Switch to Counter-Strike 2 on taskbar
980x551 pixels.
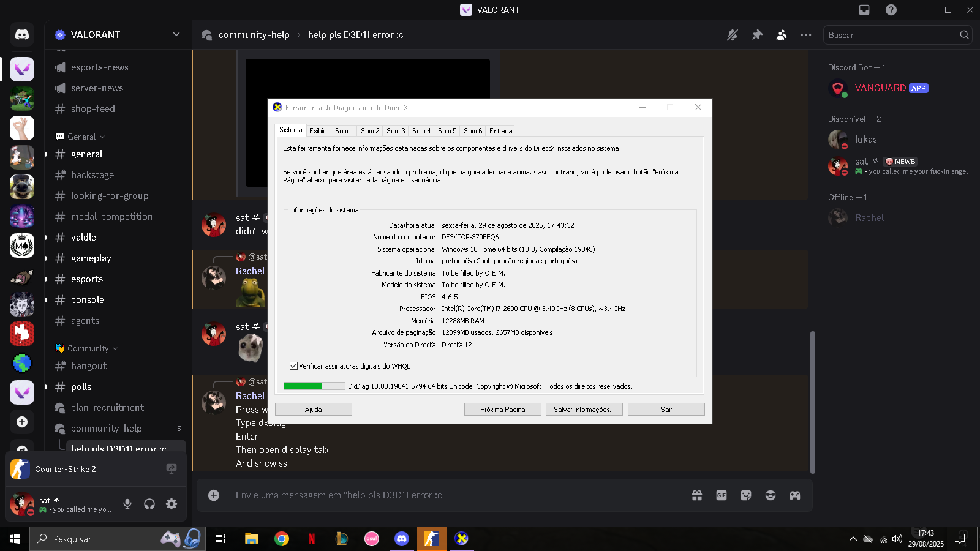(432, 539)
